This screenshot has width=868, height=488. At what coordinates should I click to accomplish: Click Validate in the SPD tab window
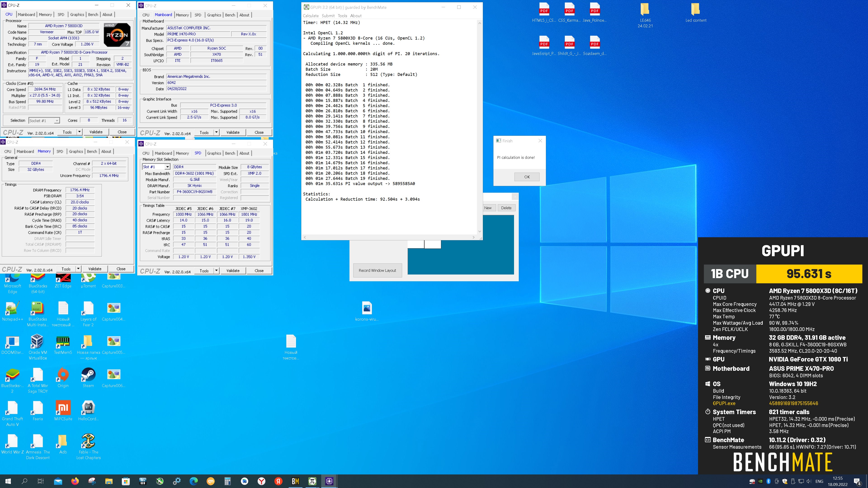pos(233,271)
